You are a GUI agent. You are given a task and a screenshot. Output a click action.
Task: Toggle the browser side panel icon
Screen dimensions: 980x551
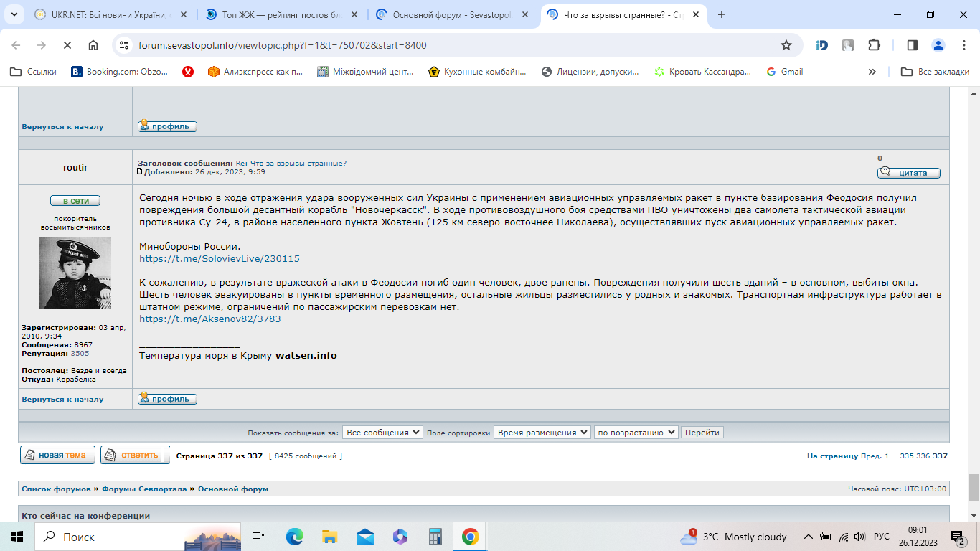pos(913,45)
